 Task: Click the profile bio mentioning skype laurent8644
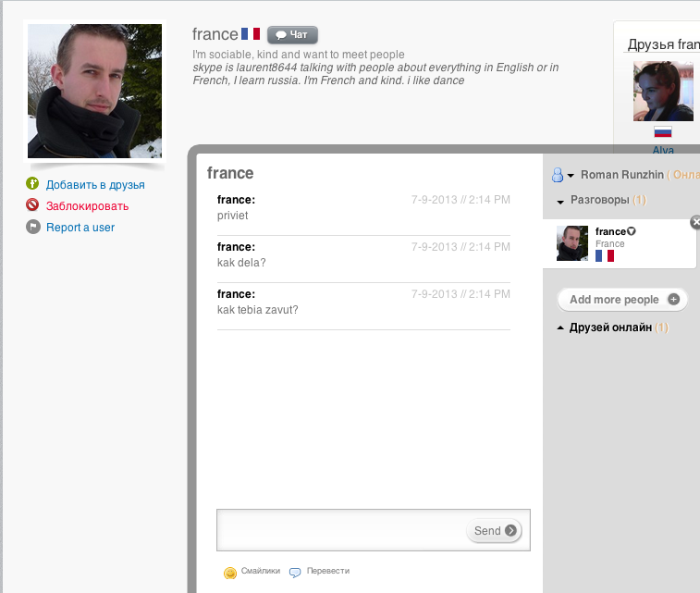pos(375,74)
